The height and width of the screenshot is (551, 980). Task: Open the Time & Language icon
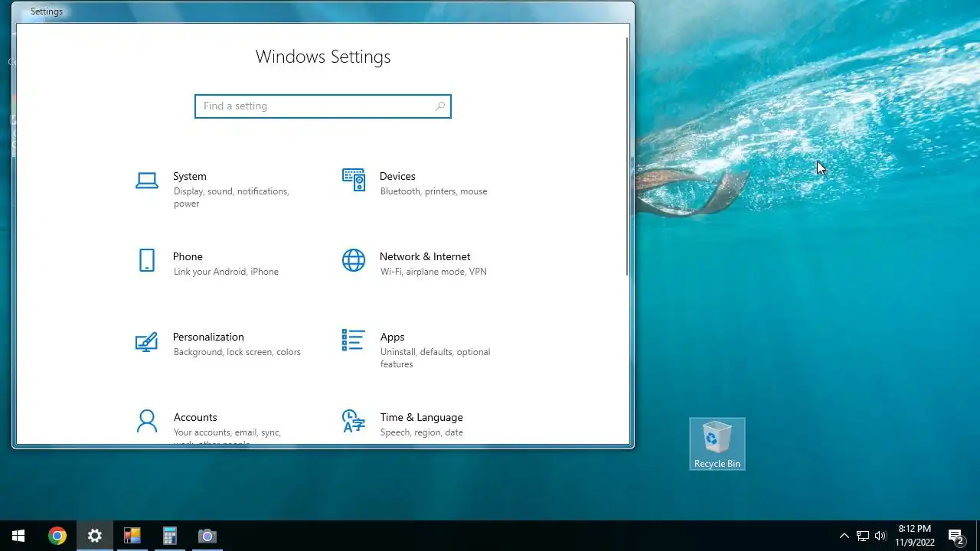pos(353,421)
